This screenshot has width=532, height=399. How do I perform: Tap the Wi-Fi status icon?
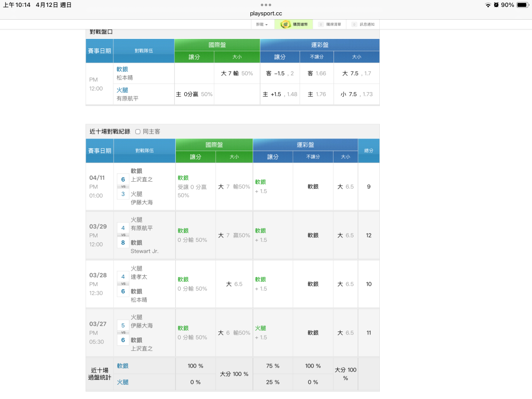coord(488,5)
